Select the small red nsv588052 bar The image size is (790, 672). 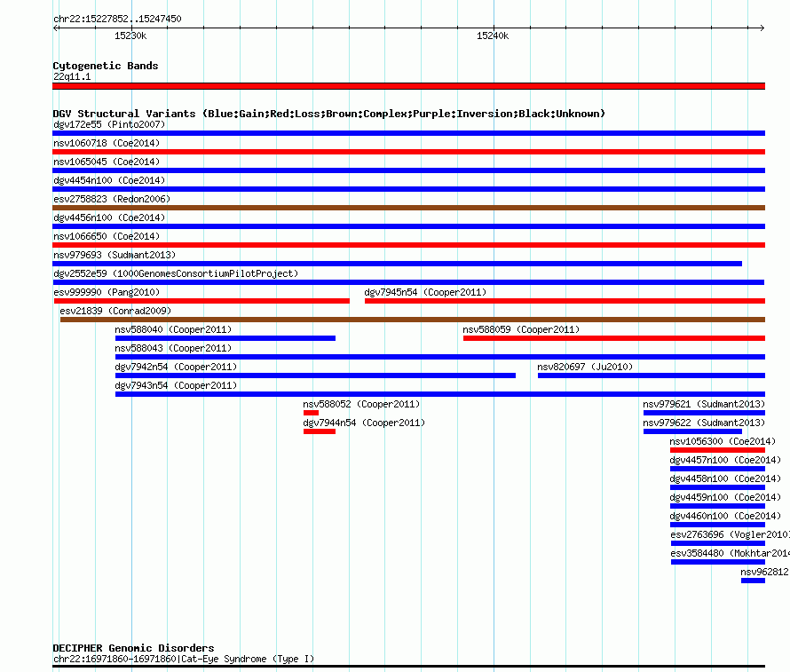[311, 413]
